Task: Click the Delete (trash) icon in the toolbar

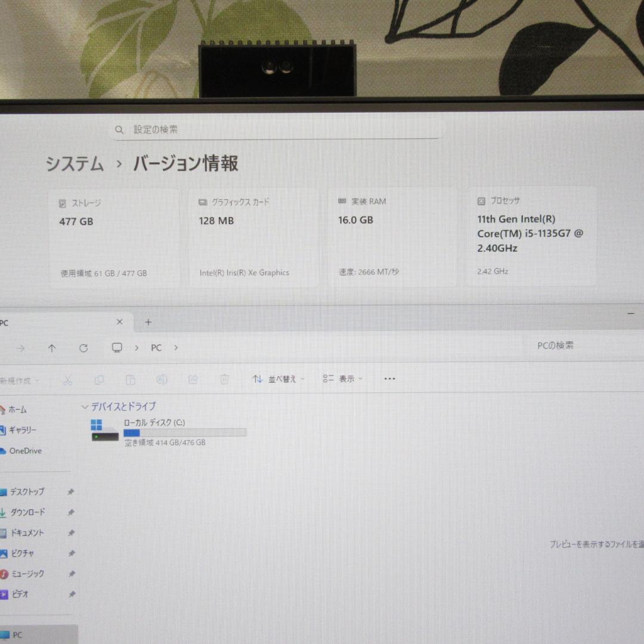Action: pyautogui.click(x=224, y=379)
